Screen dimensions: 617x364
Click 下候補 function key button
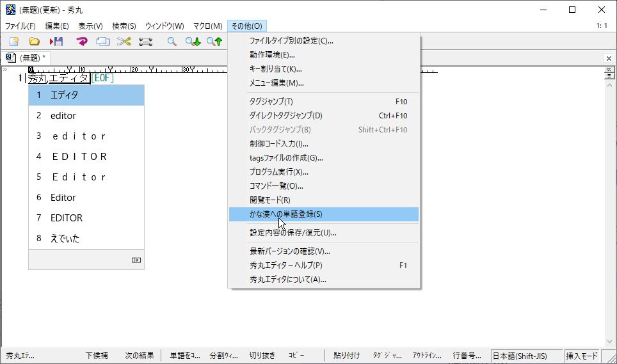click(x=97, y=355)
